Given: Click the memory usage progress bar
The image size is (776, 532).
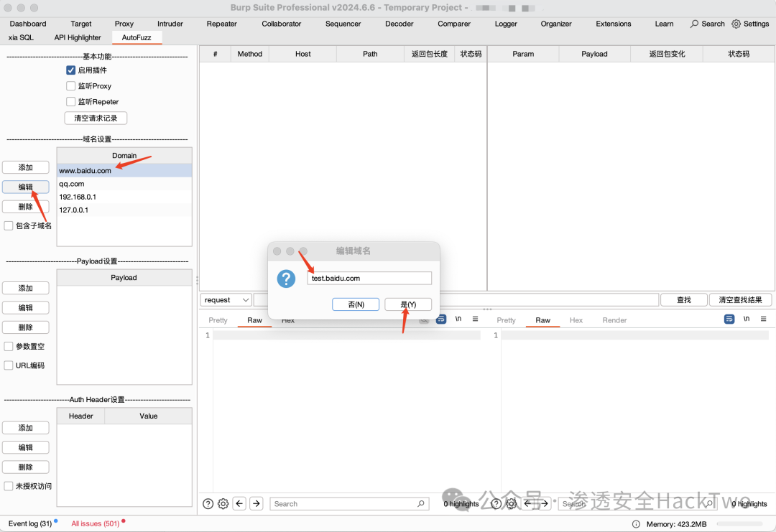Looking at the screenshot, I should click(x=741, y=524).
